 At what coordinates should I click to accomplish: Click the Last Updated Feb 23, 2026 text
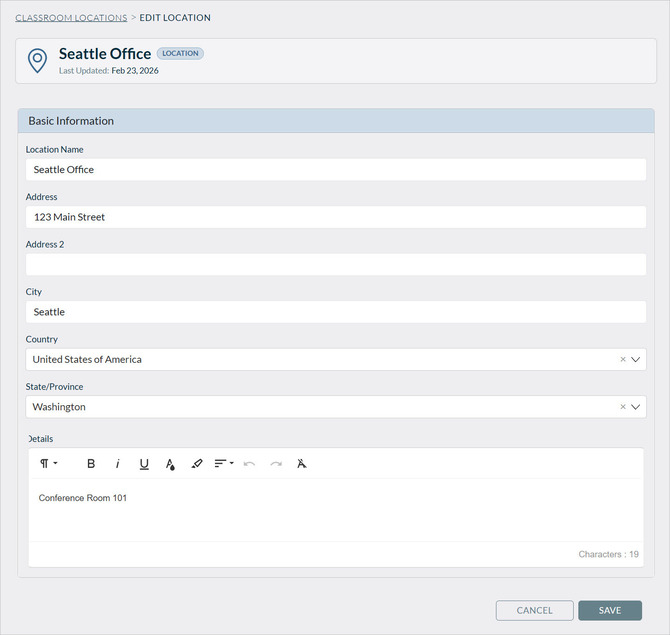tap(109, 71)
